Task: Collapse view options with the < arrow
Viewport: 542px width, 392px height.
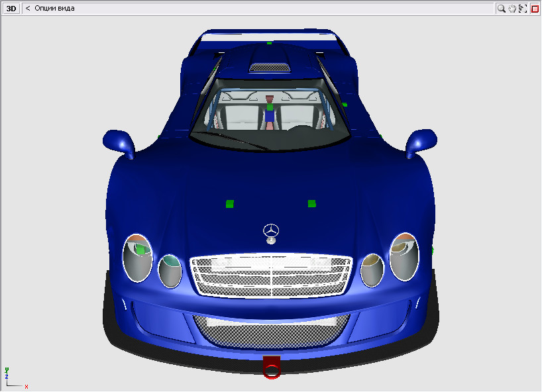Action: 28,9
